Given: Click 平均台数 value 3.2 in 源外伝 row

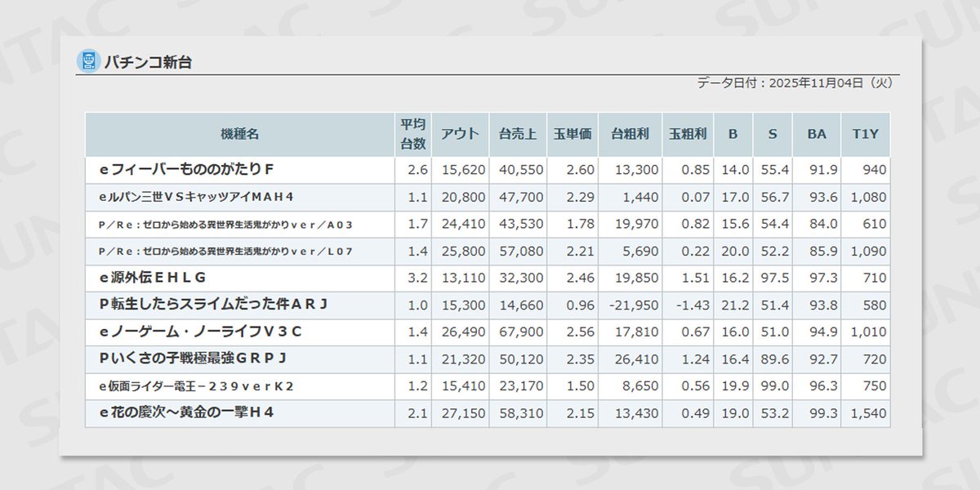Looking at the screenshot, I should (417, 278).
